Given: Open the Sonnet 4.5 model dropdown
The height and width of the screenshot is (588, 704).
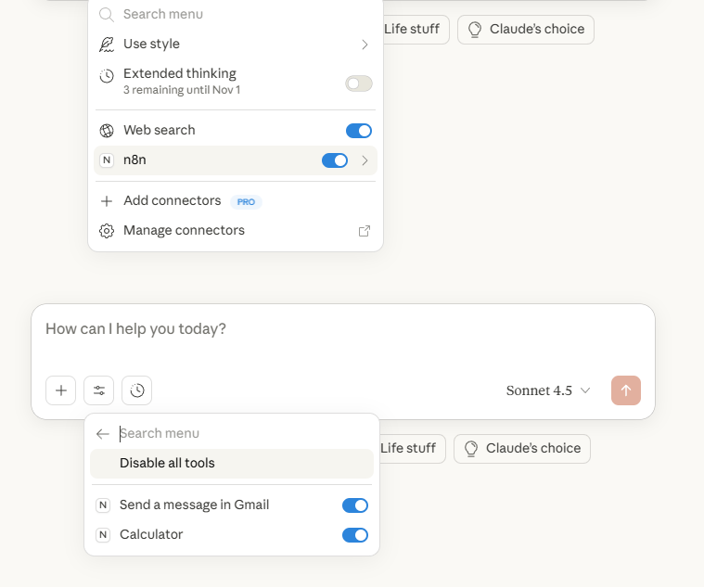Looking at the screenshot, I should tap(548, 390).
